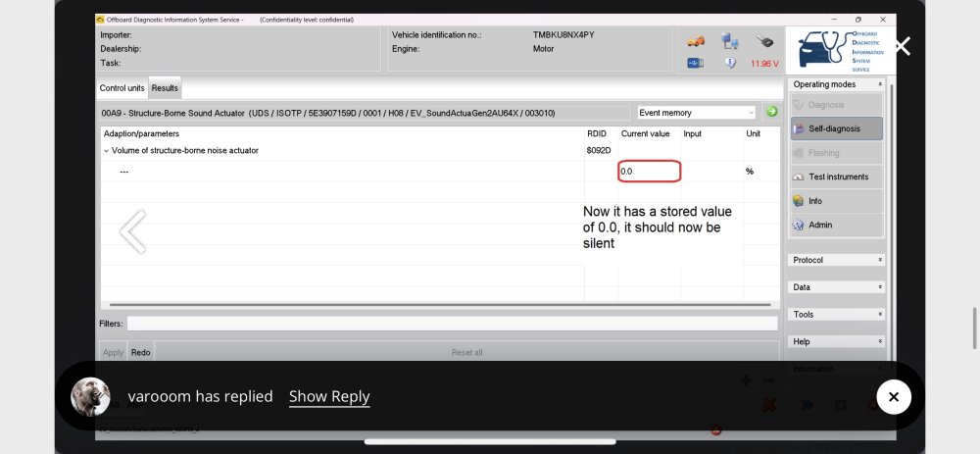Image resolution: width=980 pixels, height=454 pixels.
Task: Switch to the Control units tab
Action: tap(122, 88)
